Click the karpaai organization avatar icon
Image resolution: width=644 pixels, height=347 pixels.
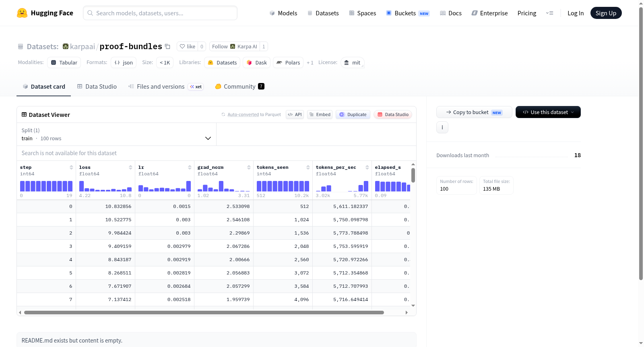pos(66,46)
